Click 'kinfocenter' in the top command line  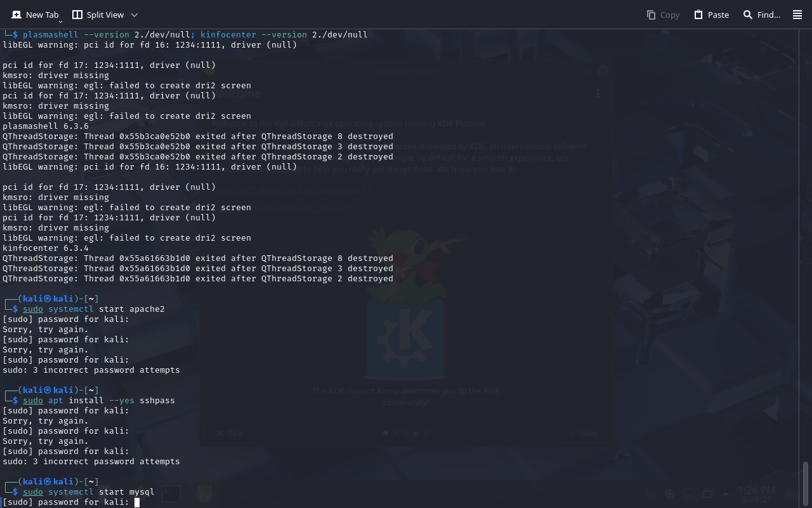click(x=228, y=35)
